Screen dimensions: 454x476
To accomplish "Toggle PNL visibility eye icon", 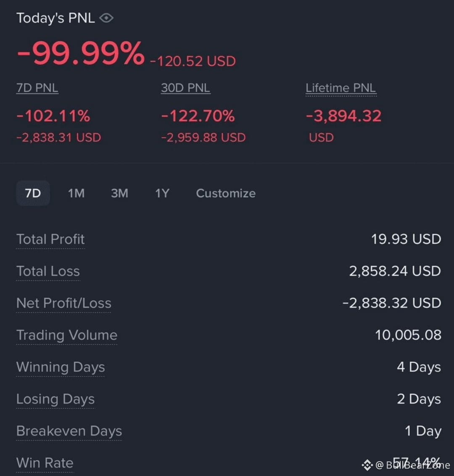I will (x=106, y=18).
